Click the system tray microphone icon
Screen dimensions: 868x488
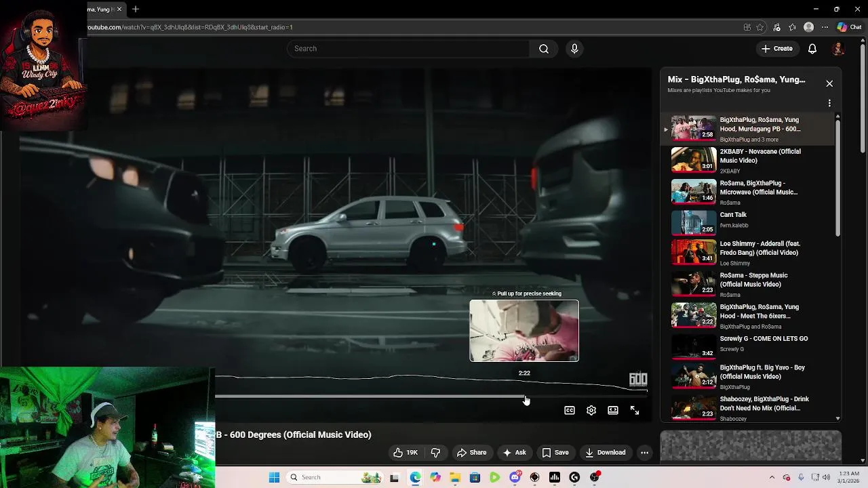click(801, 477)
